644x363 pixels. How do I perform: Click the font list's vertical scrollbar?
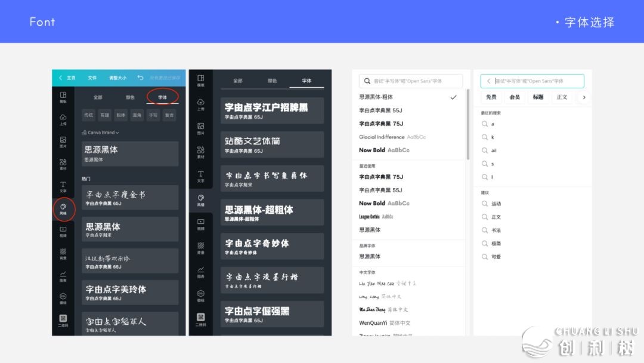[468, 125]
